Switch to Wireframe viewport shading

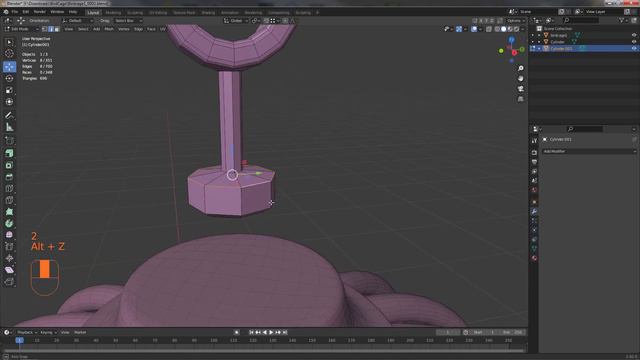pos(497,29)
